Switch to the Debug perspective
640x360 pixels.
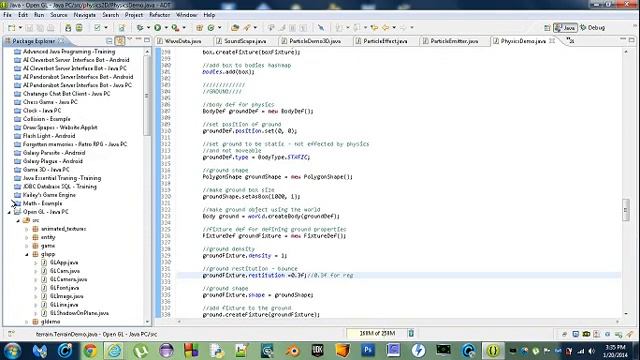click(593, 28)
